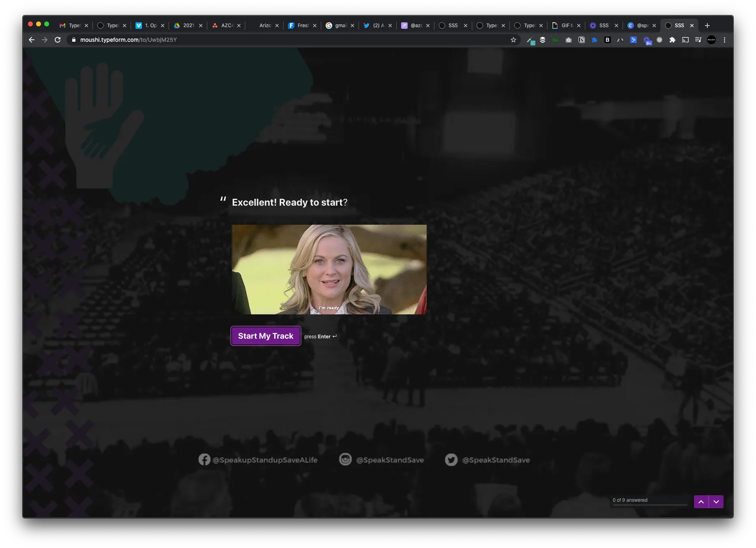Click the Facebook logo icon in footer
756x548 pixels.
204,460
